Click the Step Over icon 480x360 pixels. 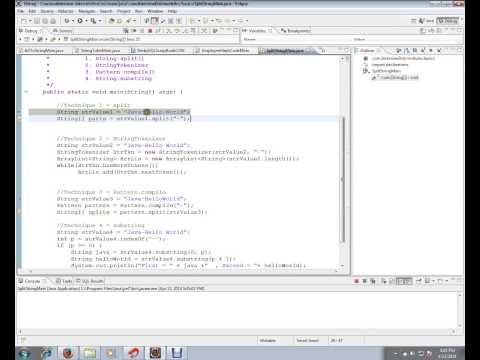point(177,31)
